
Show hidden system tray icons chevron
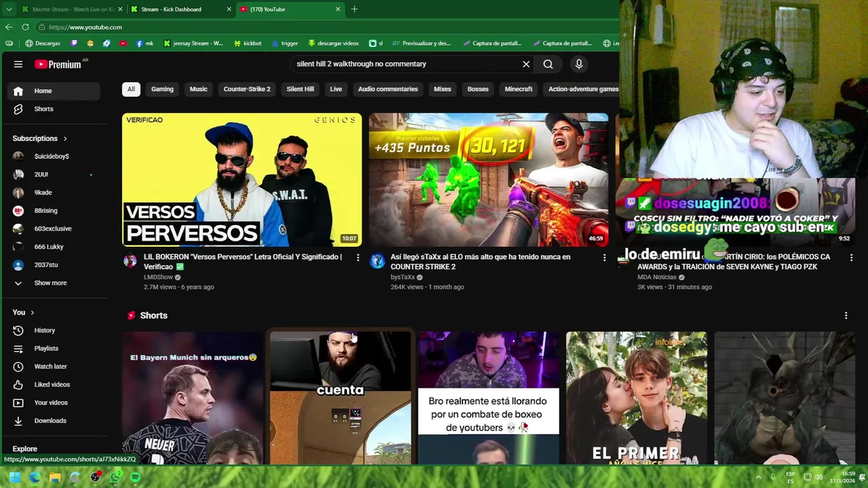tap(758, 478)
